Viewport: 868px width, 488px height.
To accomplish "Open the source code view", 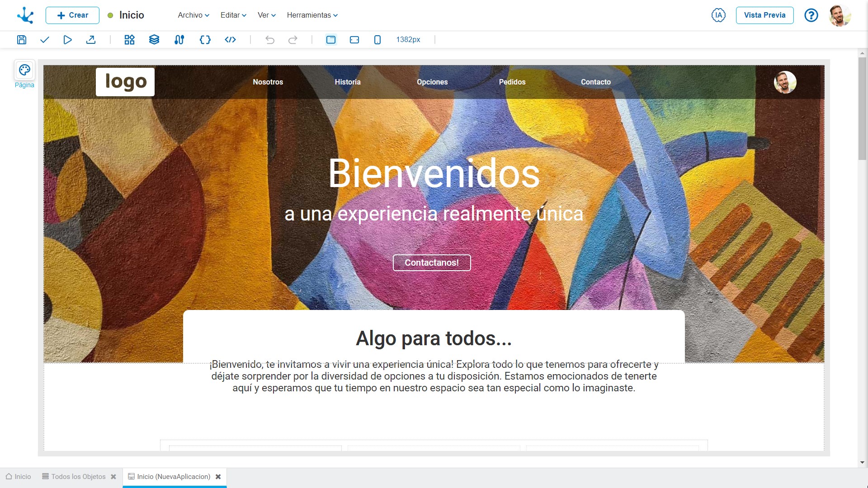I will pos(230,40).
